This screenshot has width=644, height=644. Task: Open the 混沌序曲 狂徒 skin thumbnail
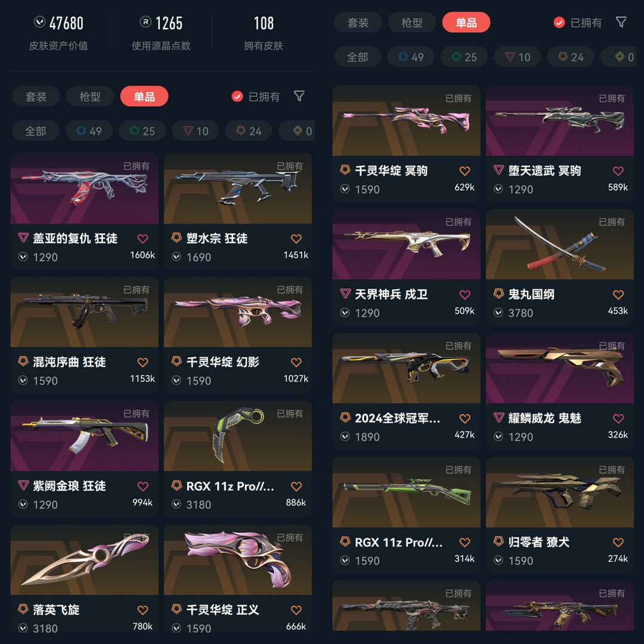[84, 312]
